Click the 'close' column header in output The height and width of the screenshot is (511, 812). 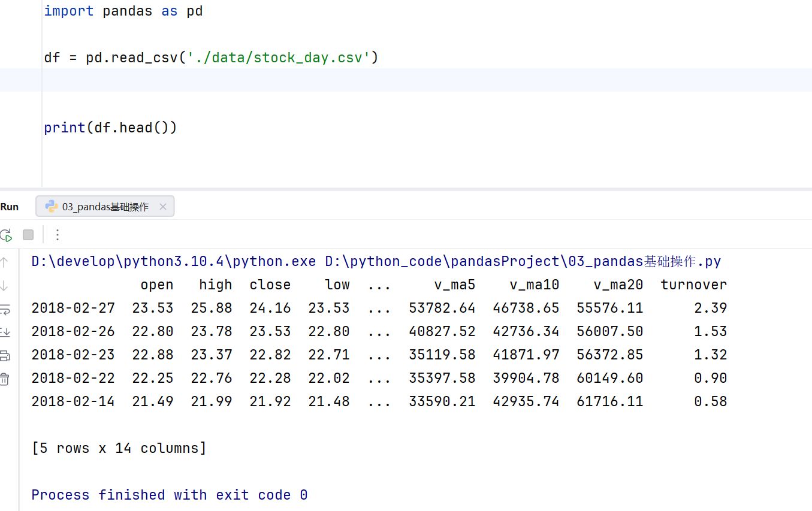point(270,285)
